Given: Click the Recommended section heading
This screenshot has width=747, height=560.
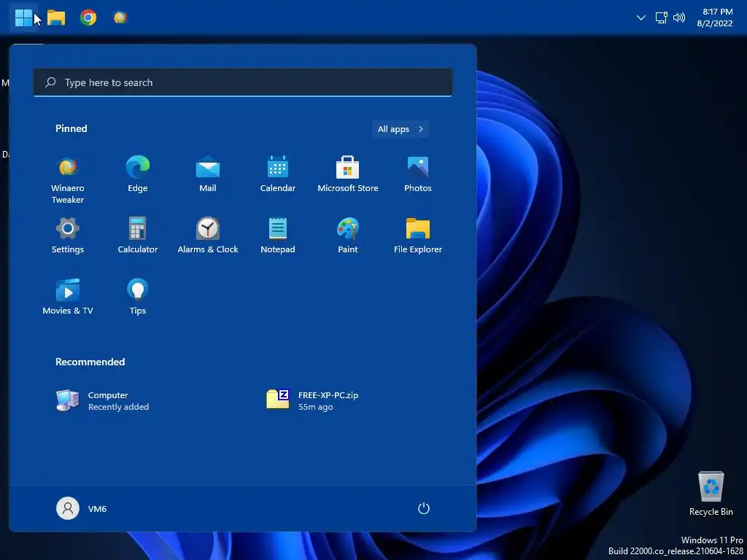Looking at the screenshot, I should pos(90,362).
